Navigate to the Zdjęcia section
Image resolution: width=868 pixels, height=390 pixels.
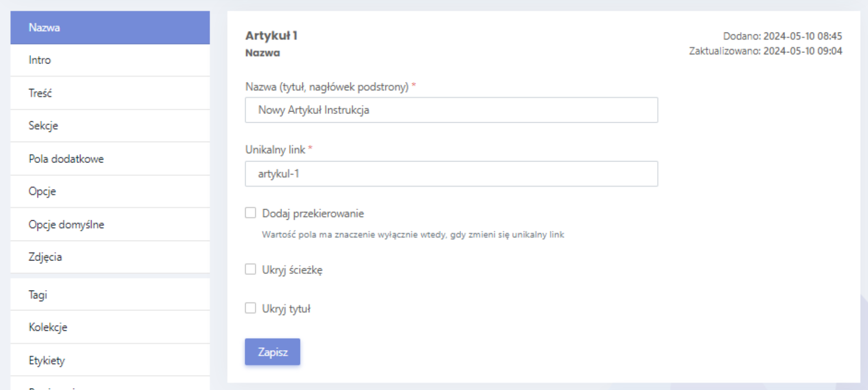tap(110, 257)
